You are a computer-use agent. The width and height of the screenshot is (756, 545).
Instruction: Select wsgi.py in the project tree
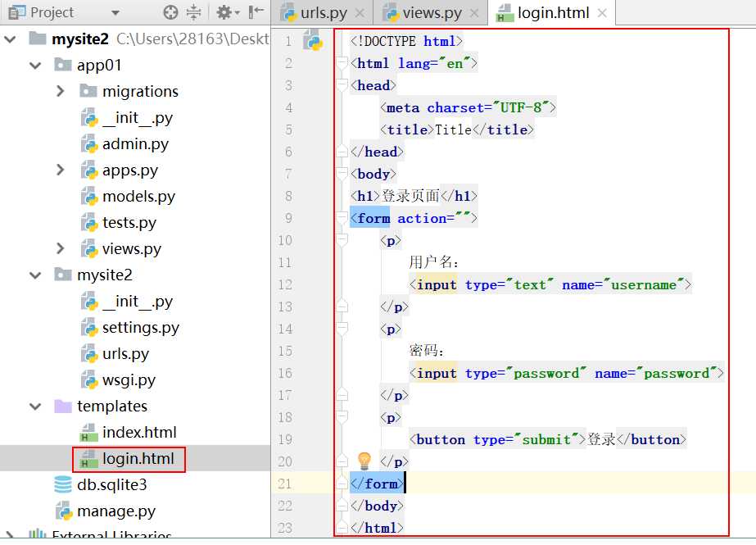pyautogui.click(x=129, y=380)
